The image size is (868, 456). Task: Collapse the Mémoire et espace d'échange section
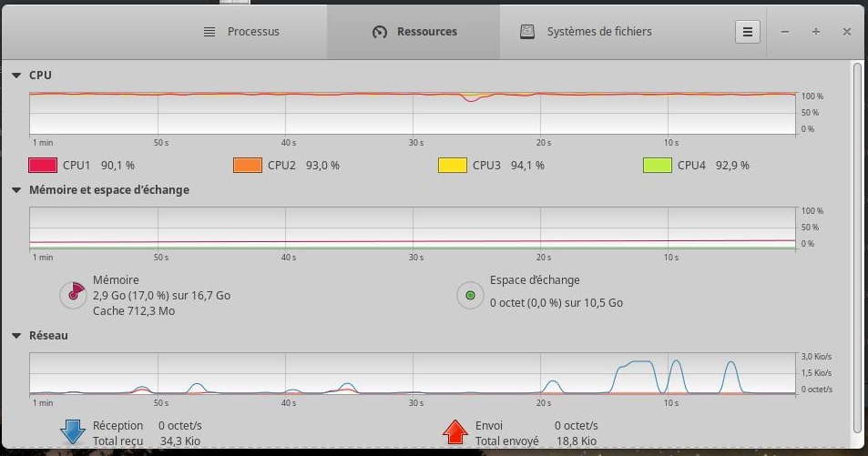click(16, 190)
